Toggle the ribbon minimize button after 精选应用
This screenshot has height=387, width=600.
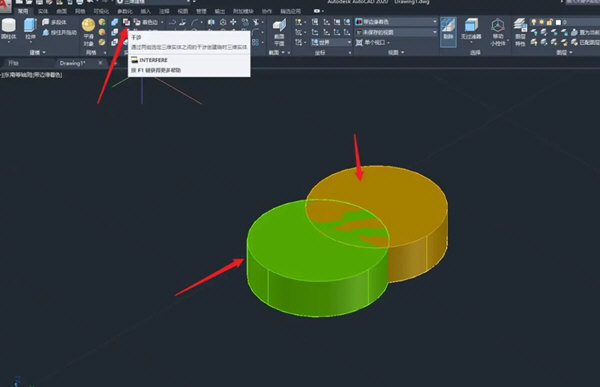pyautogui.click(x=318, y=11)
